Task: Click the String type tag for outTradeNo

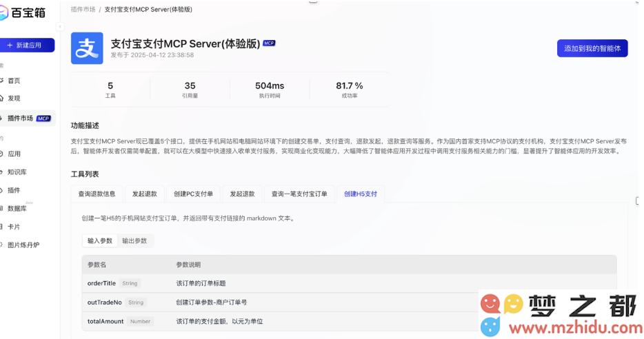Action: click(136, 302)
